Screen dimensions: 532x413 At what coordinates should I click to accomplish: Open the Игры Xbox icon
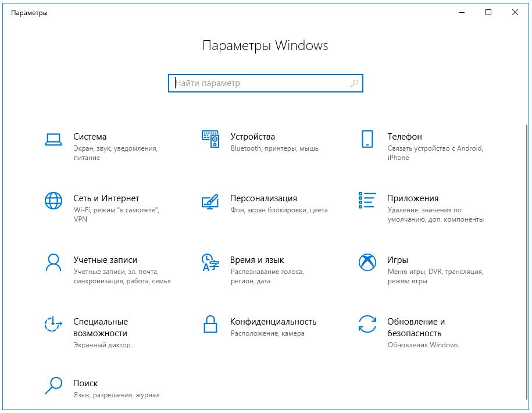[367, 262]
